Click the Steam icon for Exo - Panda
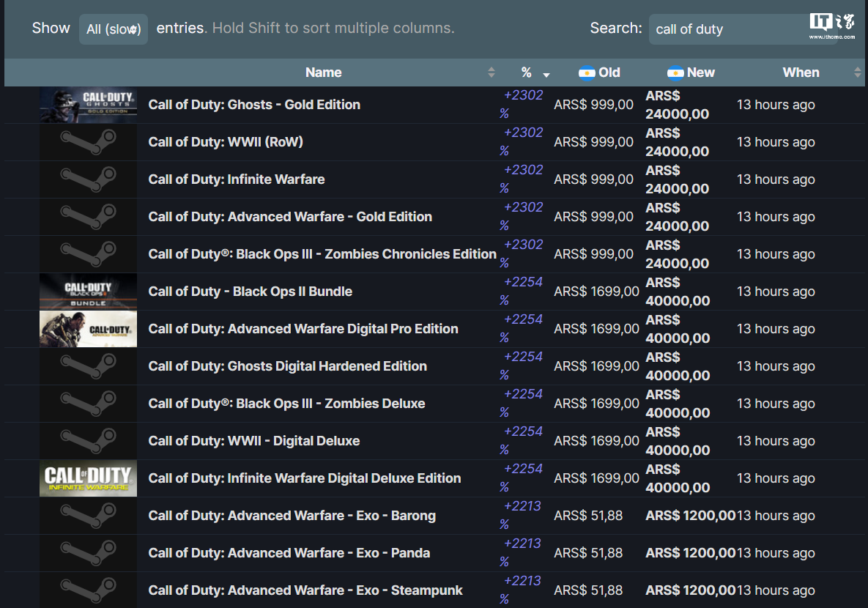 88,553
